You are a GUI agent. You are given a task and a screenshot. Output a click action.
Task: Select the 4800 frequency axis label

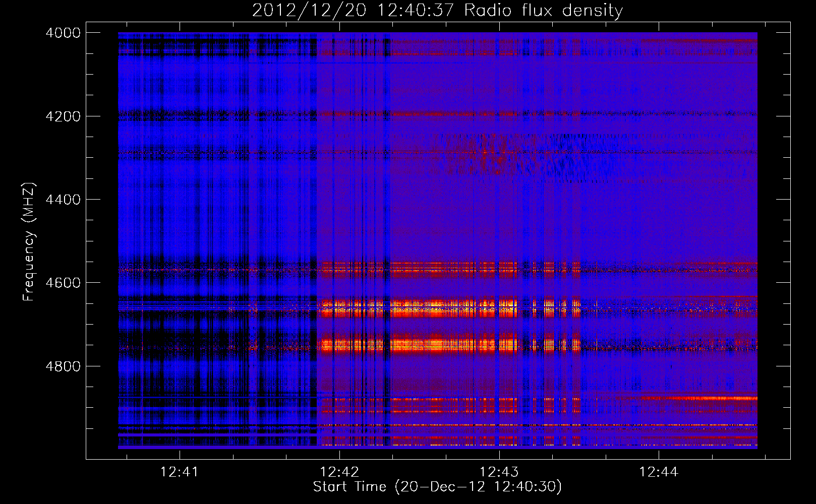click(x=63, y=366)
